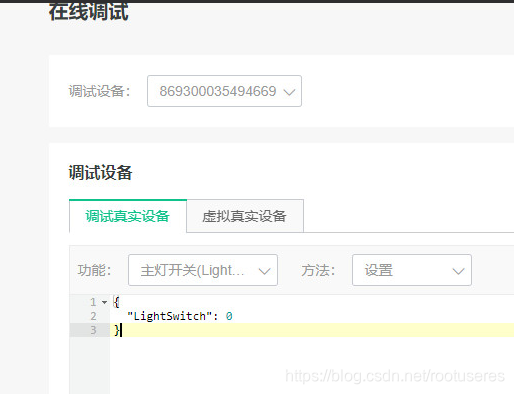Open the 调试设备 device dropdown 869300035494669

pyautogui.click(x=224, y=91)
